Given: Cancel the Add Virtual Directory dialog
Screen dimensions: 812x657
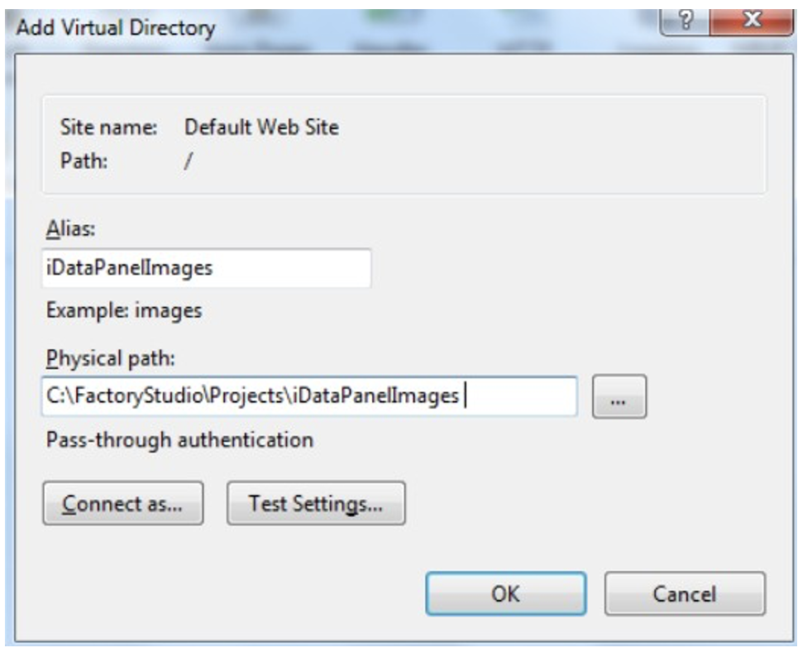Looking at the screenshot, I should coord(685,594).
